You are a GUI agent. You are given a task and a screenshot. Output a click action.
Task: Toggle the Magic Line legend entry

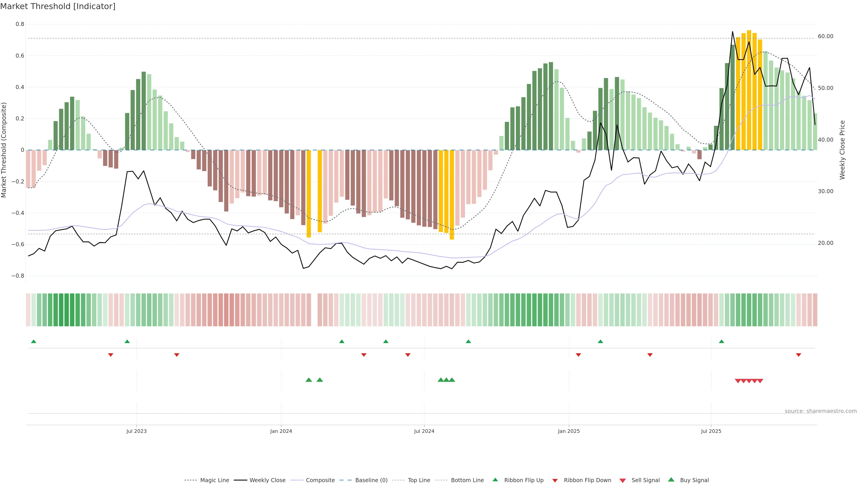[x=214, y=480]
